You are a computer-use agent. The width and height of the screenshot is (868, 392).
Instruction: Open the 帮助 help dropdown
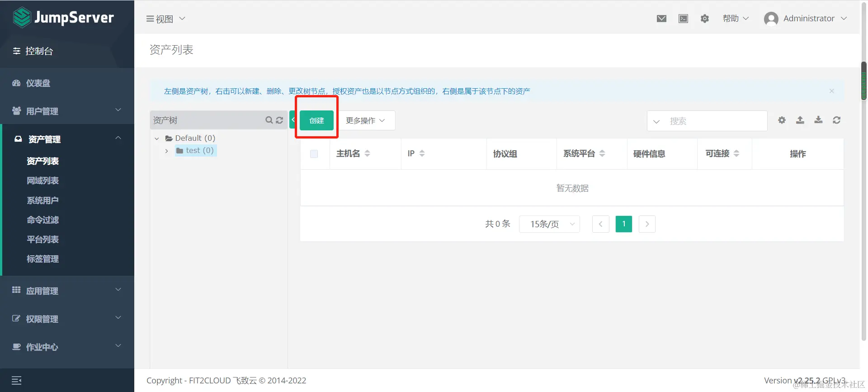[736, 19]
